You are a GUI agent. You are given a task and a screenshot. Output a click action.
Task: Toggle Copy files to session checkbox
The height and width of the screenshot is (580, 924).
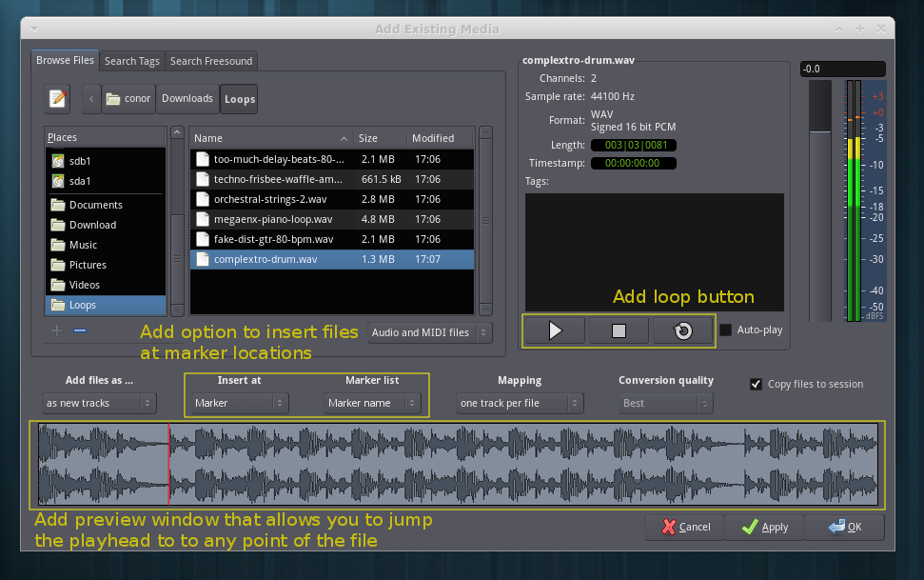[757, 384]
